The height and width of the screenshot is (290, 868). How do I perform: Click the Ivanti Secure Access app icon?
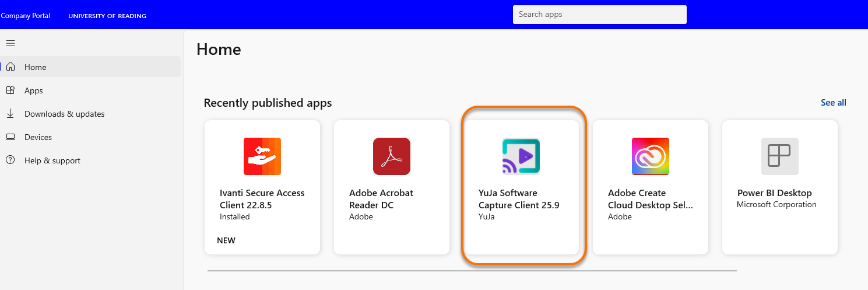[x=262, y=156]
